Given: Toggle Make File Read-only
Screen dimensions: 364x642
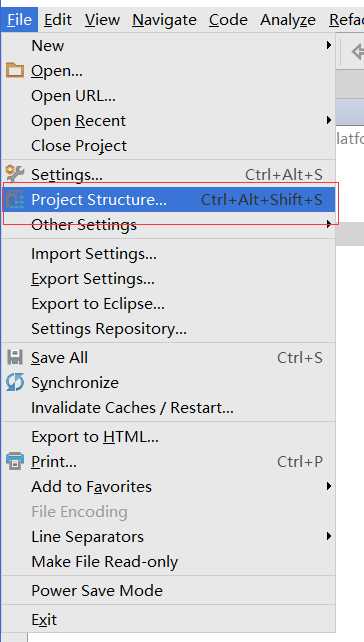Looking at the screenshot, I should [x=168, y=561].
